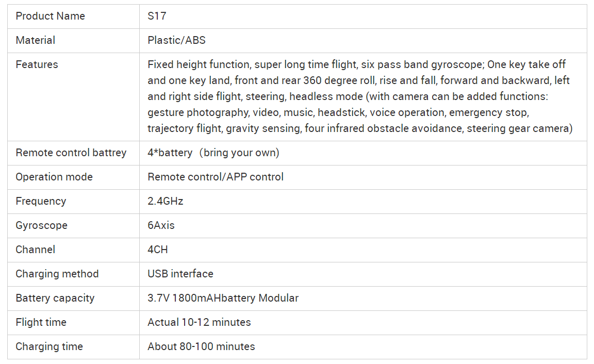Select the "USB interface" value
This screenshot has width=594, height=364.
click(180, 274)
